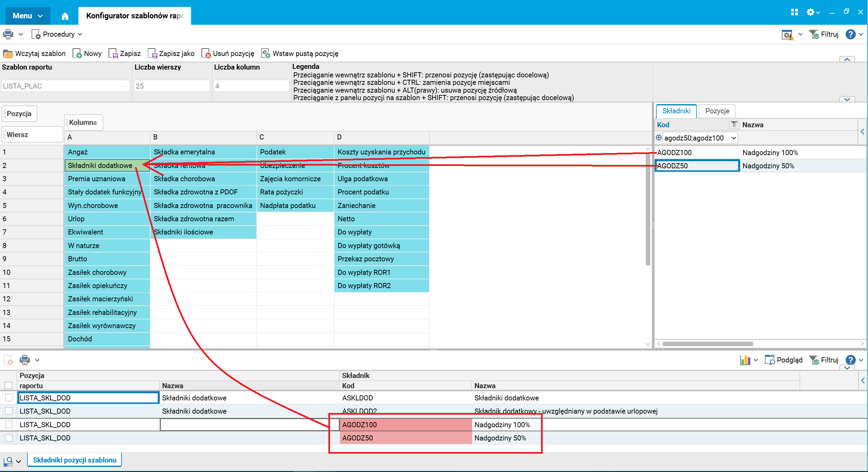
Task: Check the first LISTA_SKL_DOD row checkbox
Action: point(9,398)
